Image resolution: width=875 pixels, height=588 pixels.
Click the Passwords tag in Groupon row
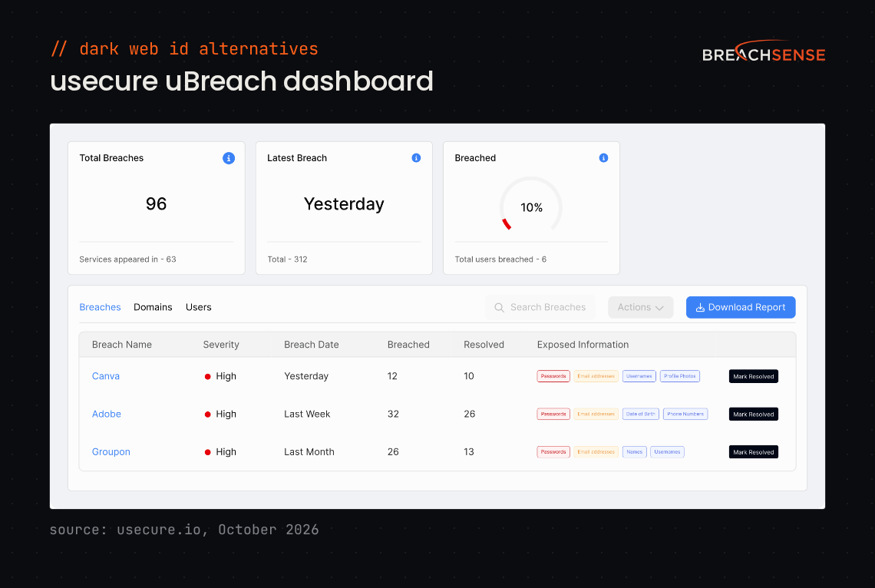pos(553,452)
